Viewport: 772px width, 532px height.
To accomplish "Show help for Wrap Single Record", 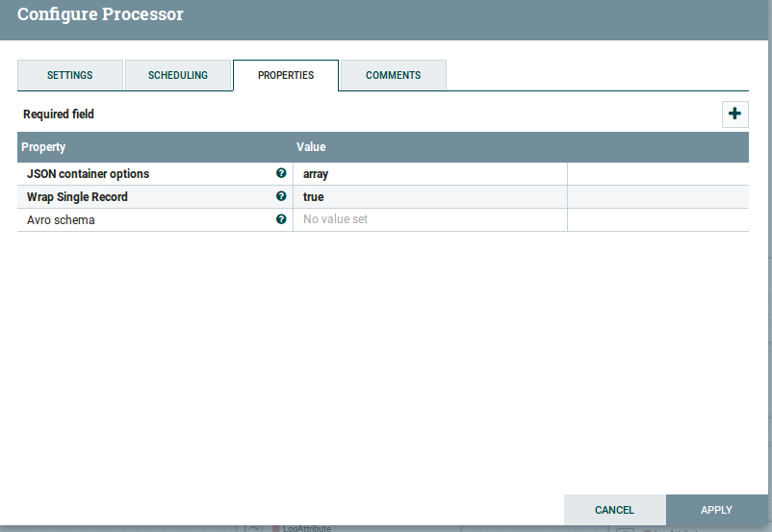I will [x=281, y=196].
